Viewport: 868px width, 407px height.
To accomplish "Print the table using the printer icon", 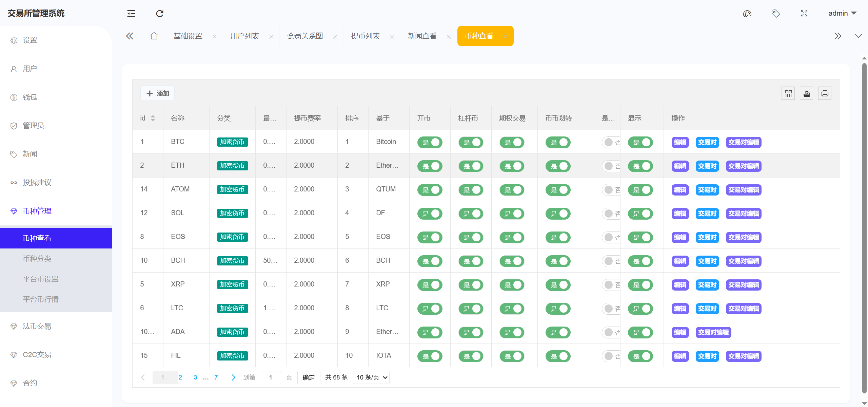I will tap(825, 93).
